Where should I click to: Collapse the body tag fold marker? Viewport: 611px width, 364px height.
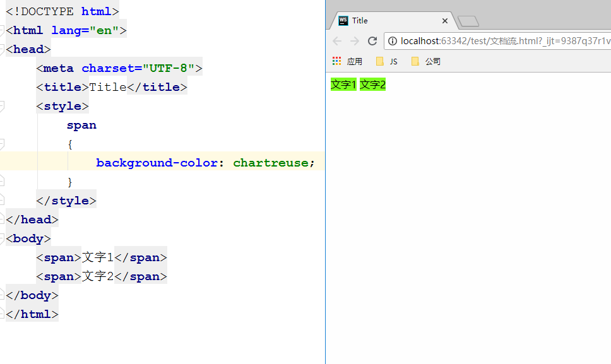coord(1,238)
